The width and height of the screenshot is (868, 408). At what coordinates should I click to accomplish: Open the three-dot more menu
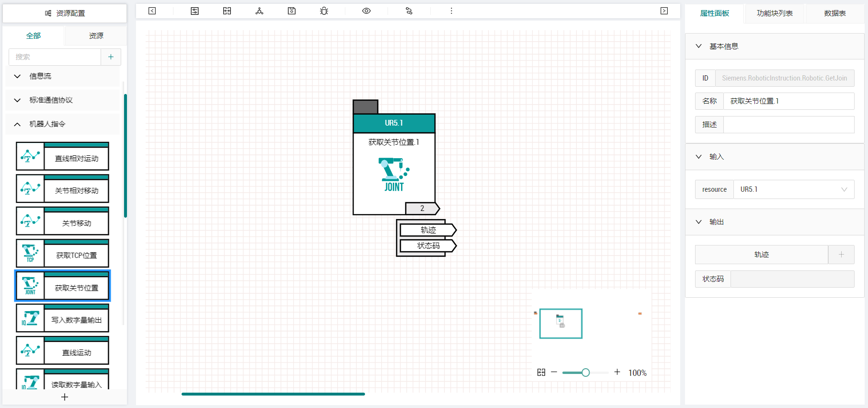pyautogui.click(x=451, y=11)
